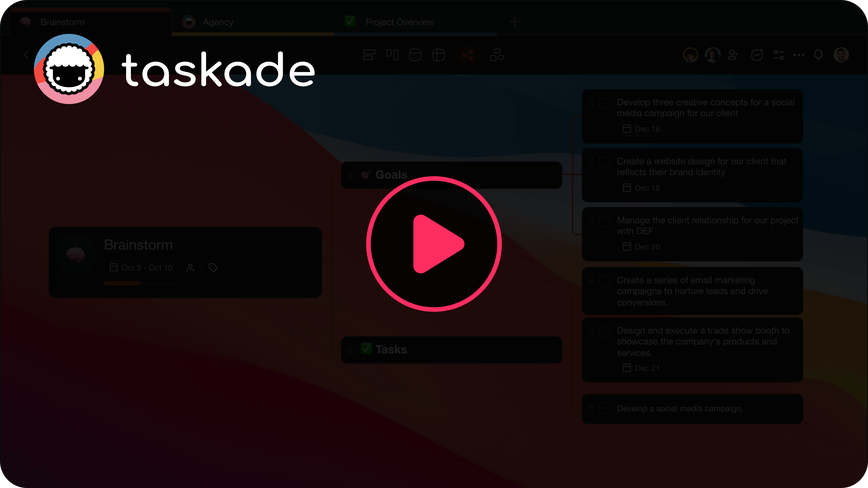Switch to the Project Overview tab
Screen dimensions: 868x488
coord(399,22)
